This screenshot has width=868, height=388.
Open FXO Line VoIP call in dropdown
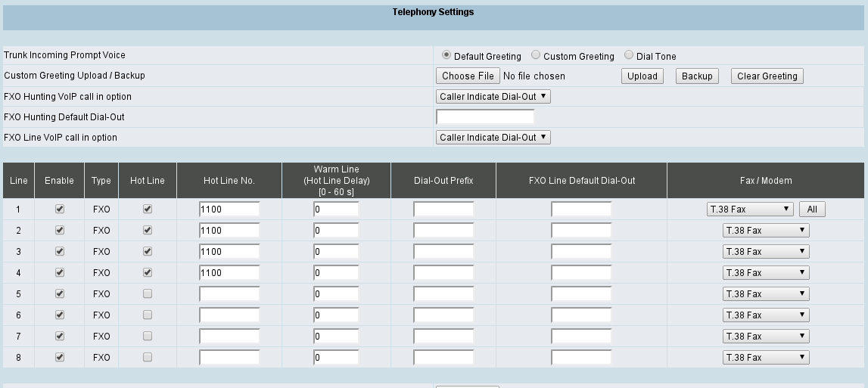click(493, 138)
